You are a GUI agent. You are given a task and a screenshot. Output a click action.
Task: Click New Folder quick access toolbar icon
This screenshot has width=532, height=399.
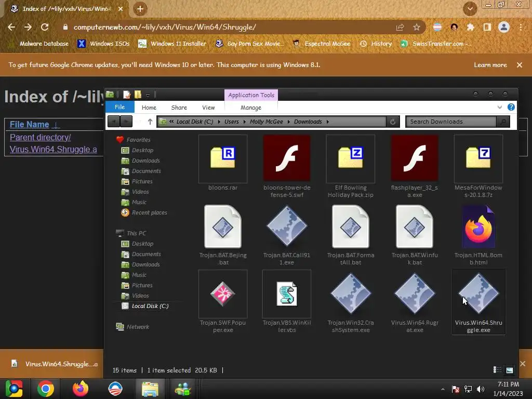click(x=138, y=95)
